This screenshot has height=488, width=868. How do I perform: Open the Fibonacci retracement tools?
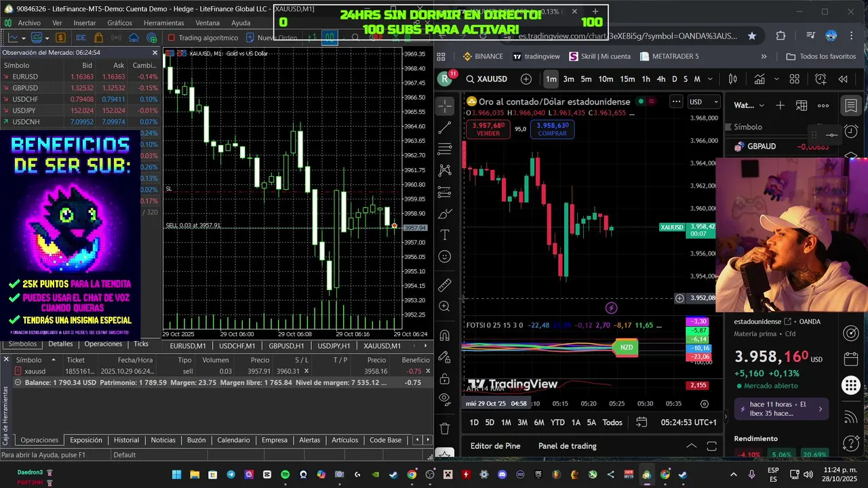(445, 149)
